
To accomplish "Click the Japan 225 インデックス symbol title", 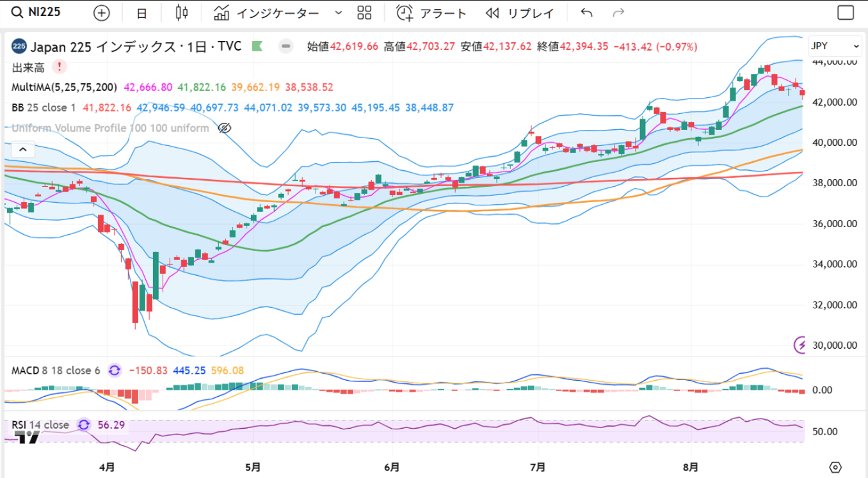I will click(136, 46).
